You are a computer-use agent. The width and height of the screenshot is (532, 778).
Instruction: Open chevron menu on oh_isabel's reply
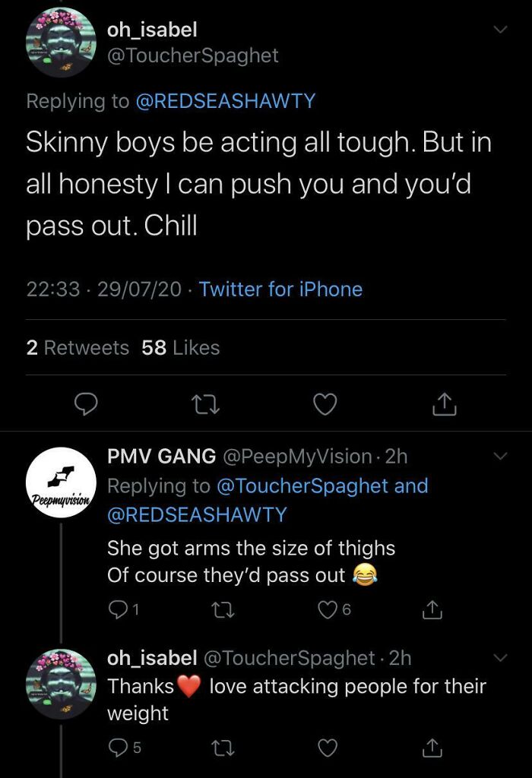(501, 658)
